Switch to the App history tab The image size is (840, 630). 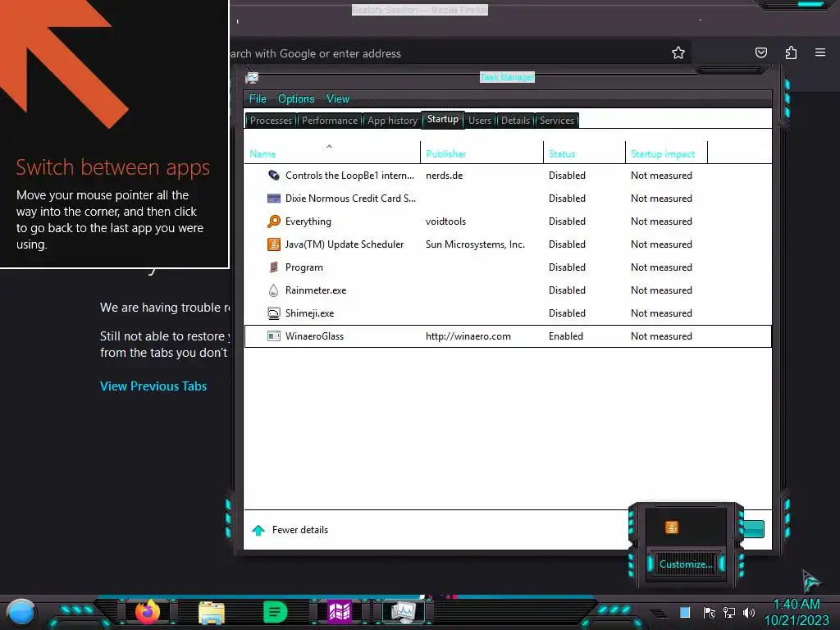(x=392, y=121)
